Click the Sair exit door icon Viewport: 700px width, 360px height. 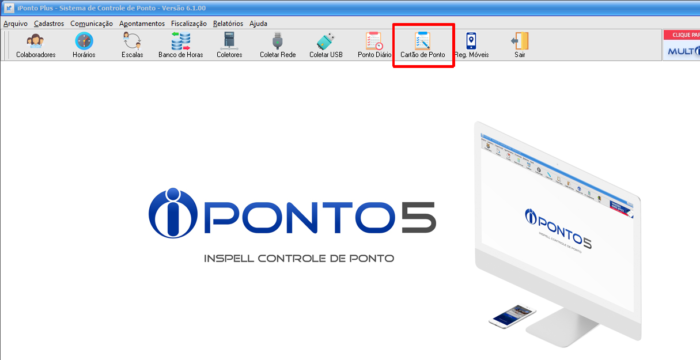click(520, 41)
